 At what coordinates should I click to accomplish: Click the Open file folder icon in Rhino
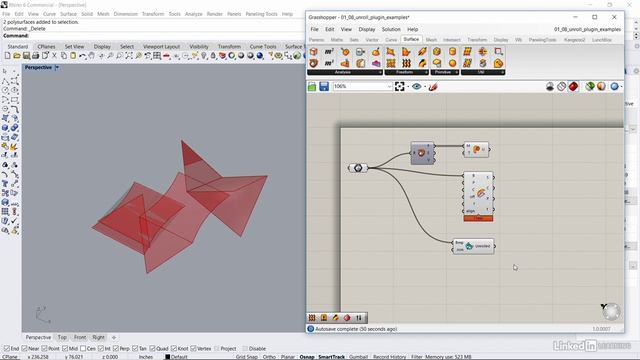[x=17, y=56]
